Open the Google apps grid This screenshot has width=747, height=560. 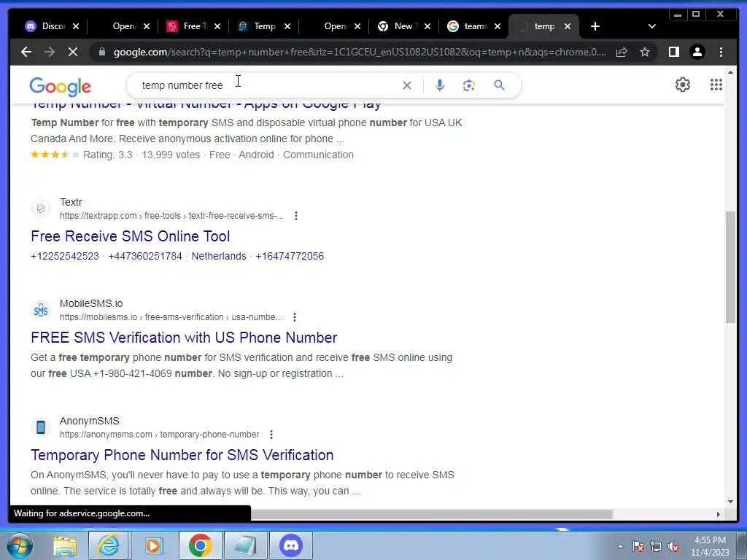click(716, 85)
